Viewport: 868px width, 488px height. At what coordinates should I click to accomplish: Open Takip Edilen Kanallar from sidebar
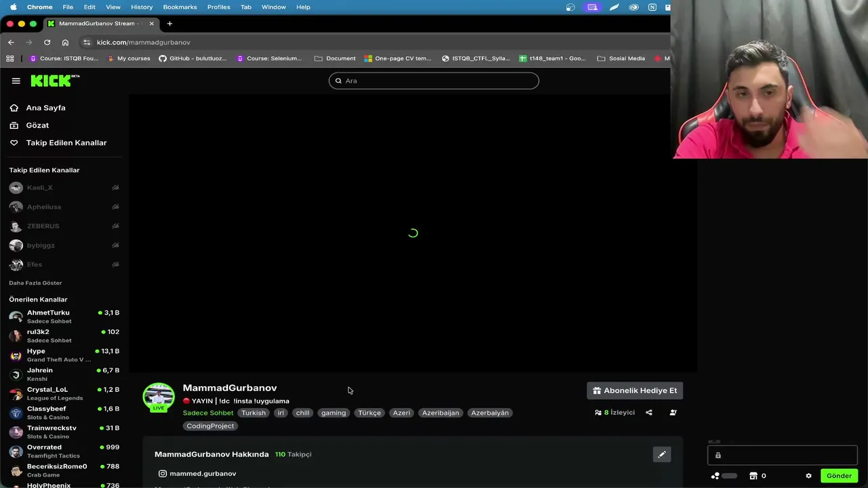pyautogui.click(x=58, y=143)
